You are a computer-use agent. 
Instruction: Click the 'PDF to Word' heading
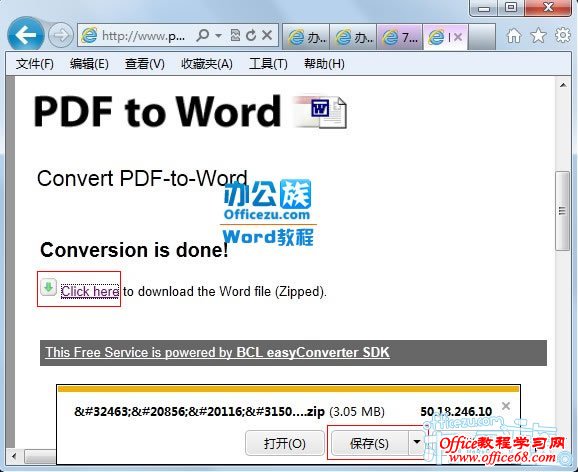157,111
